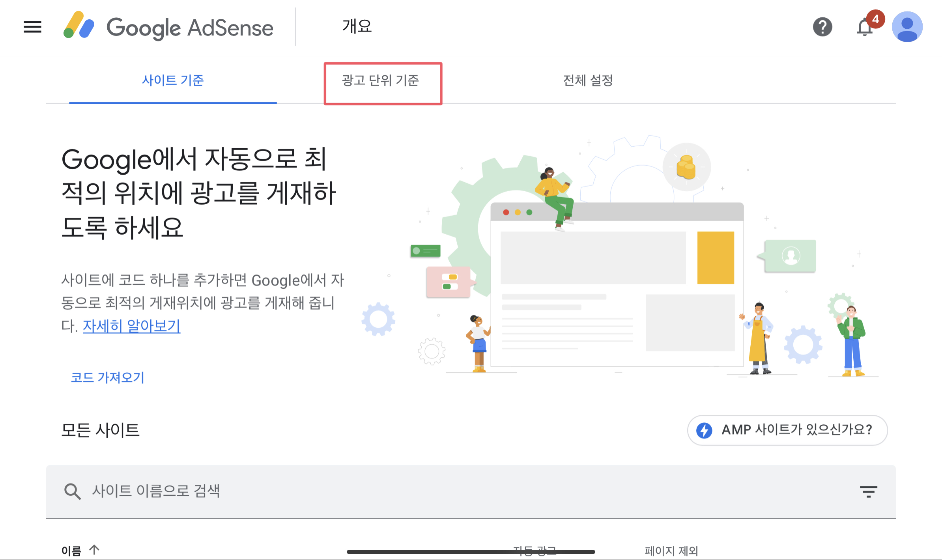Image resolution: width=942 pixels, height=560 pixels.
Task: Open the help question mark icon
Action: pyautogui.click(x=822, y=27)
